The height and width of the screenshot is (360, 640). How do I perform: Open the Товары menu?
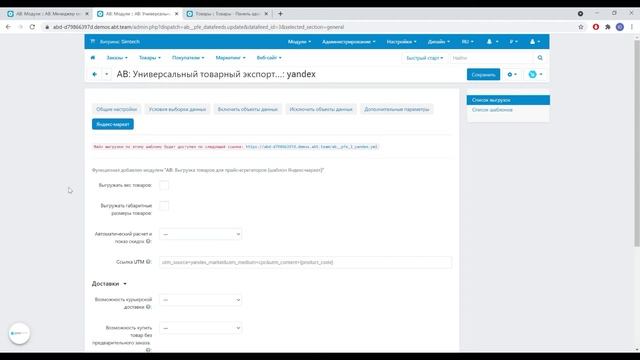point(150,58)
